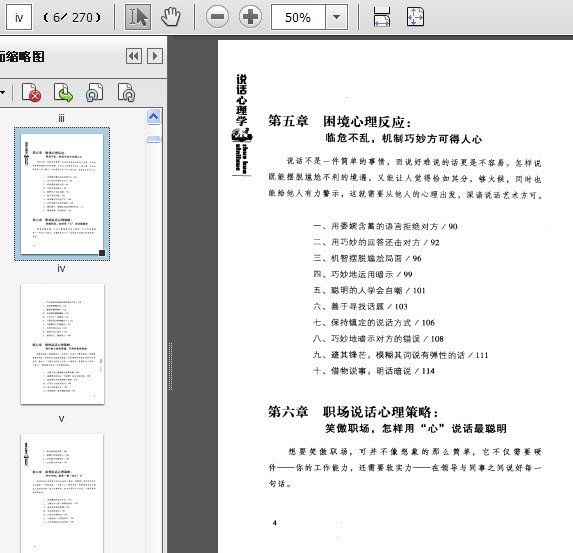Activate the Hand pan tool
Image resolution: width=573 pixels, height=553 pixels.
pyautogui.click(x=171, y=17)
